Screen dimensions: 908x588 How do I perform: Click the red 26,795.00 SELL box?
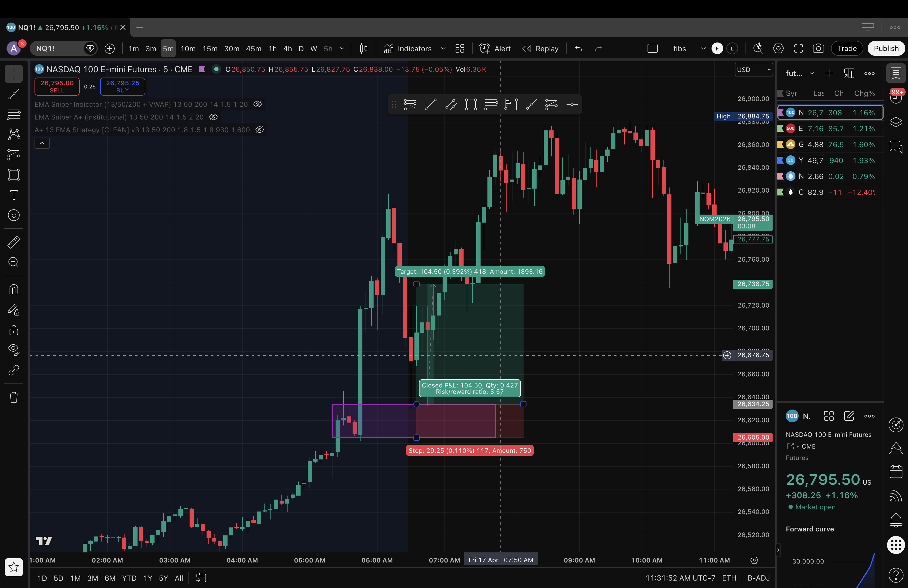tap(57, 86)
